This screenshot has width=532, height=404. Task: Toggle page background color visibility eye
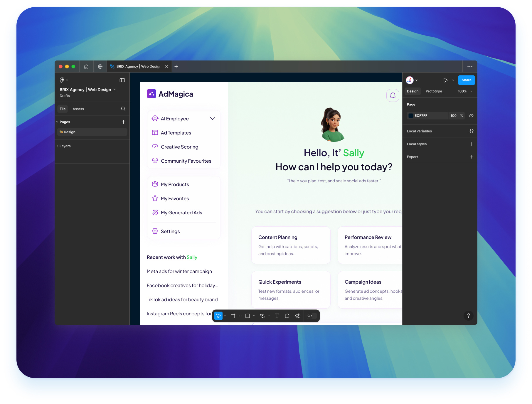coord(471,116)
